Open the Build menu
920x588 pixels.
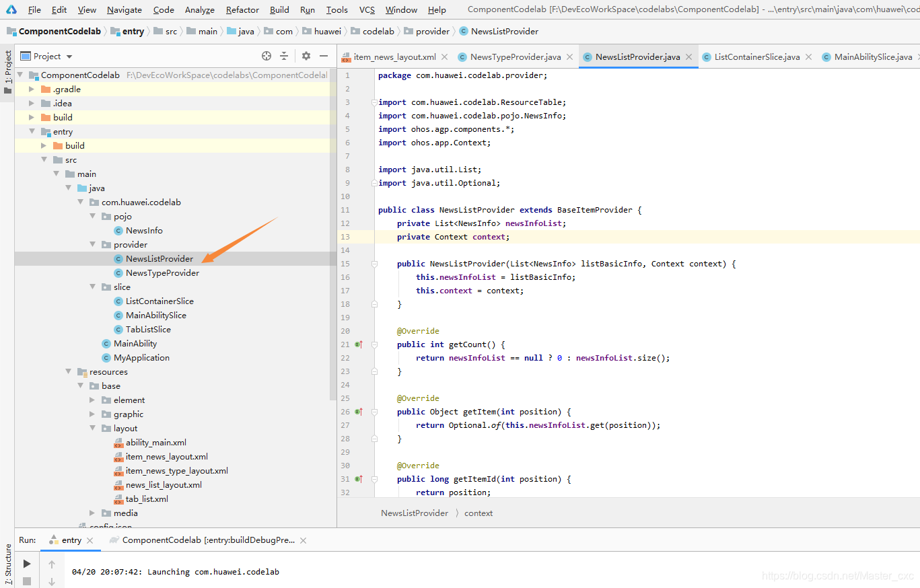tap(279, 9)
